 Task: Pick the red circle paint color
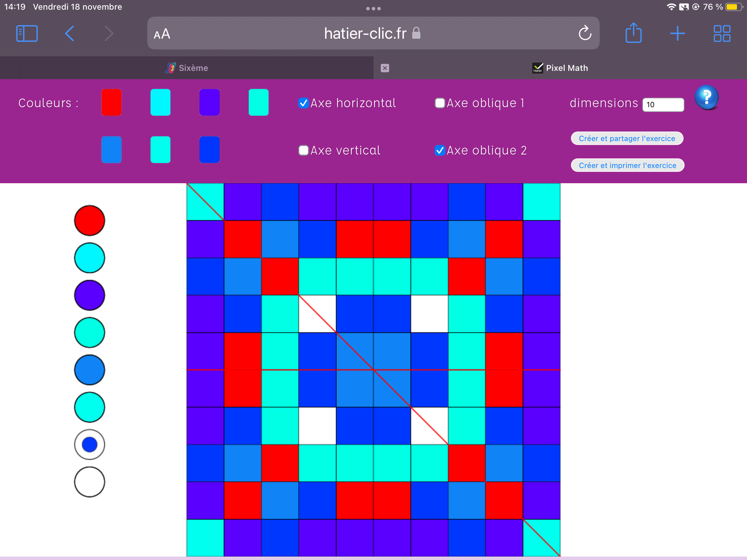click(x=90, y=221)
